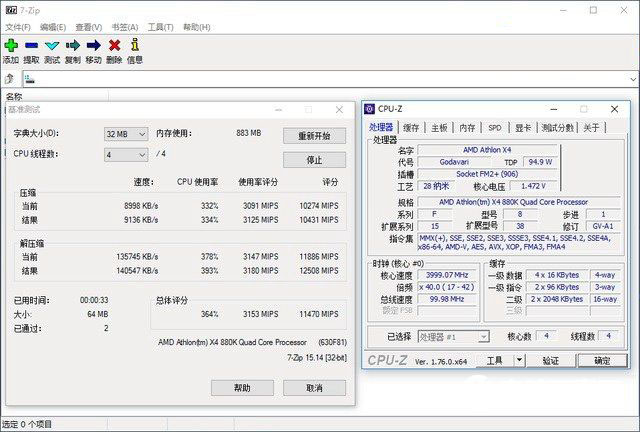Click the up-folder icon beside address bar

[x=9, y=78]
